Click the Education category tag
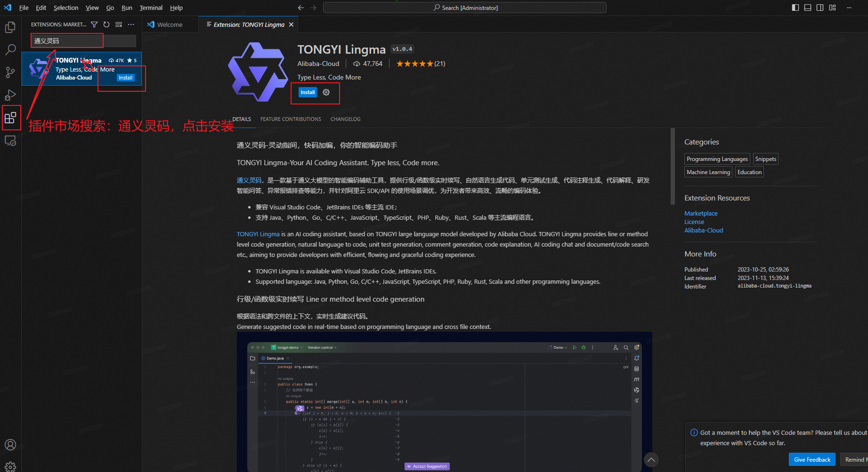 point(749,172)
